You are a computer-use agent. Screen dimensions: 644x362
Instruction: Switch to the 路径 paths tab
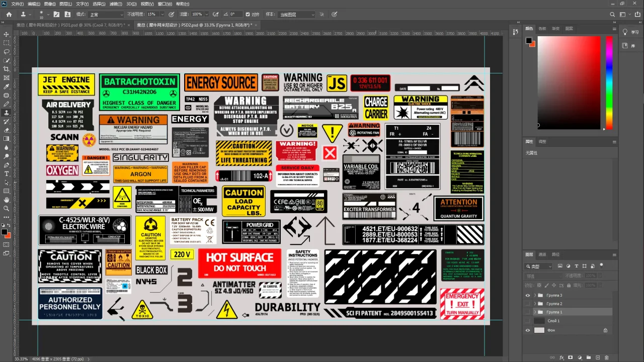point(555,254)
